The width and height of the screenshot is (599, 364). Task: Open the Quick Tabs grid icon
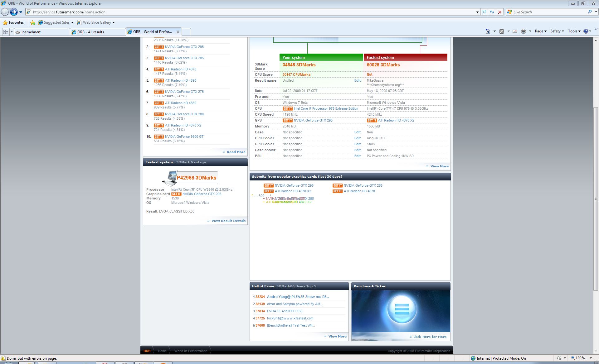tap(6, 32)
